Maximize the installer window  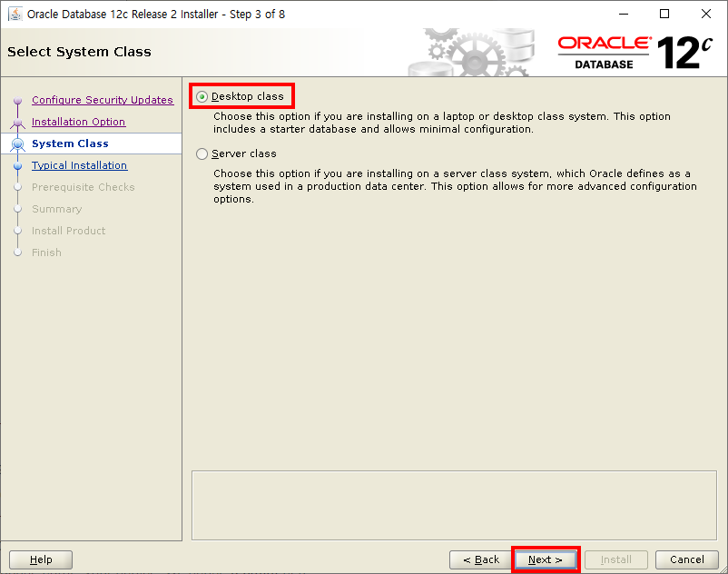click(664, 14)
